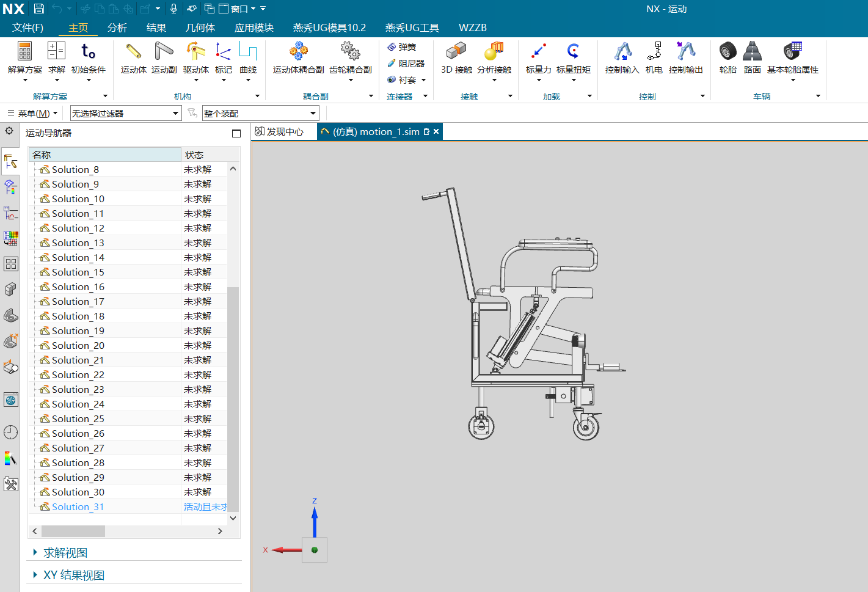
Task: Click the navigator horizontal scrollbar right arrow
Action: pos(220,532)
